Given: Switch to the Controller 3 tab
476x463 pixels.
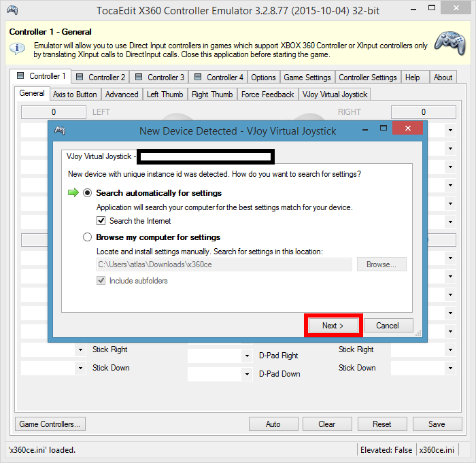Looking at the screenshot, I should click(x=160, y=77).
